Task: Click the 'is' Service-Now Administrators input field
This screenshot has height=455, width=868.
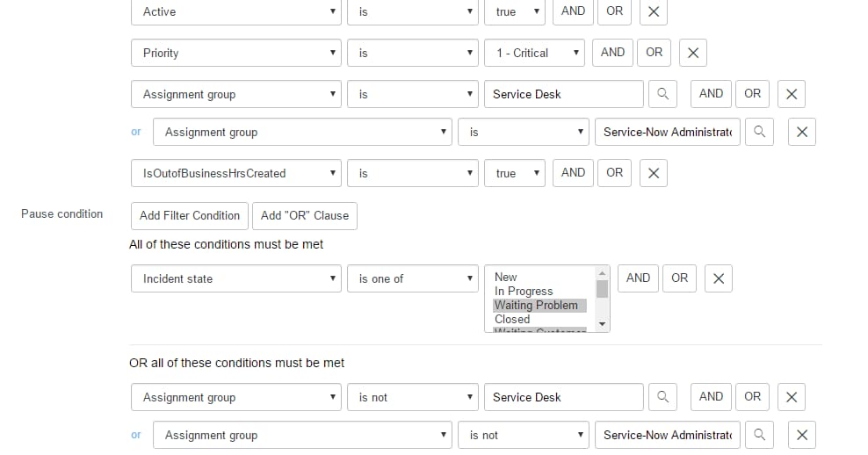Action: pyautogui.click(x=667, y=132)
